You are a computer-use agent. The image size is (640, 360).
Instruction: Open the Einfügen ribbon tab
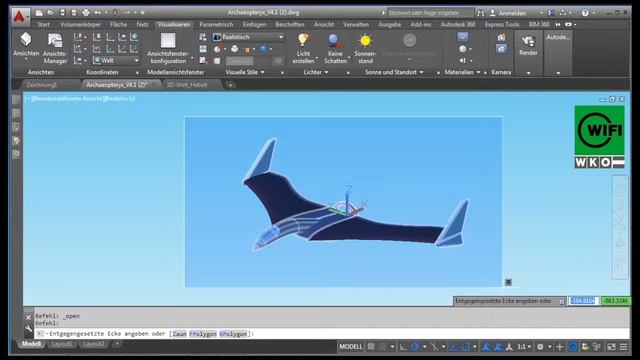[254, 24]
